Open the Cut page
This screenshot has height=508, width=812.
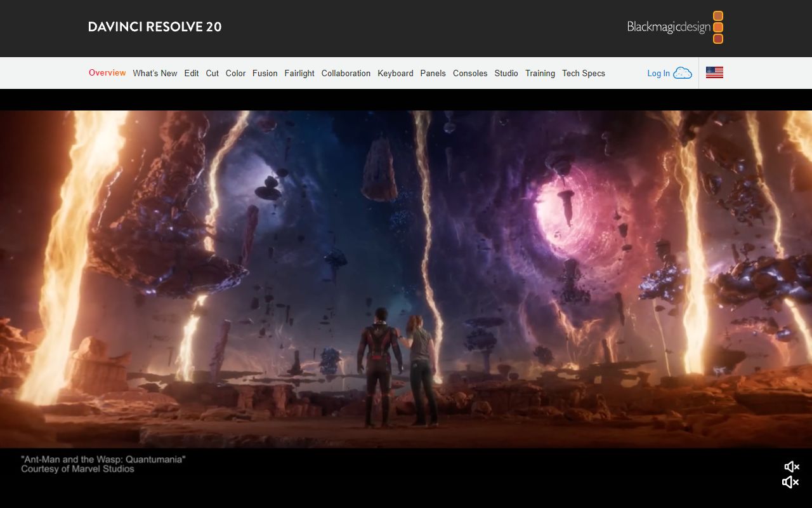pos(212,73)
